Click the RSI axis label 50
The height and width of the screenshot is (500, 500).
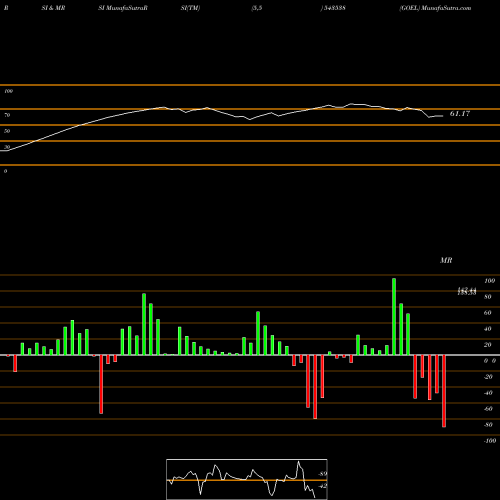click(x=7, y=131)
